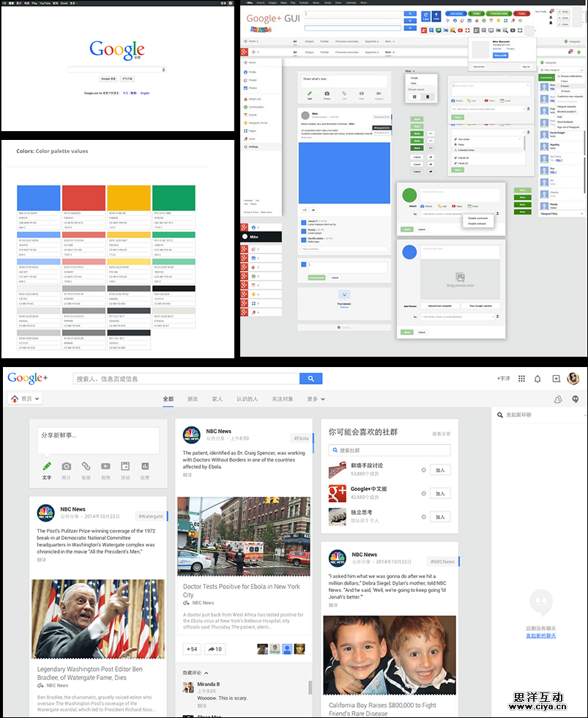Open the Hangouts quote-bubble icon below the avatar
The image size is (588, 718).
coord(576,399)
